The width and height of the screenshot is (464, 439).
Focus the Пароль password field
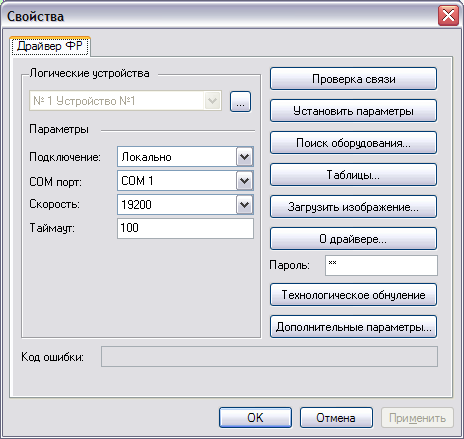click(381, 265)
